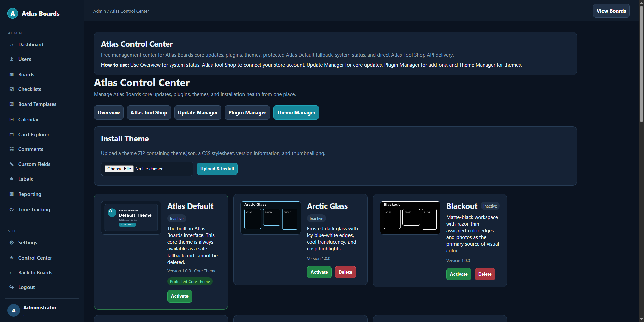Screen dimensions: 644x322
Task: Click the Atlas Default theme thumbnail
Action: 131,218
